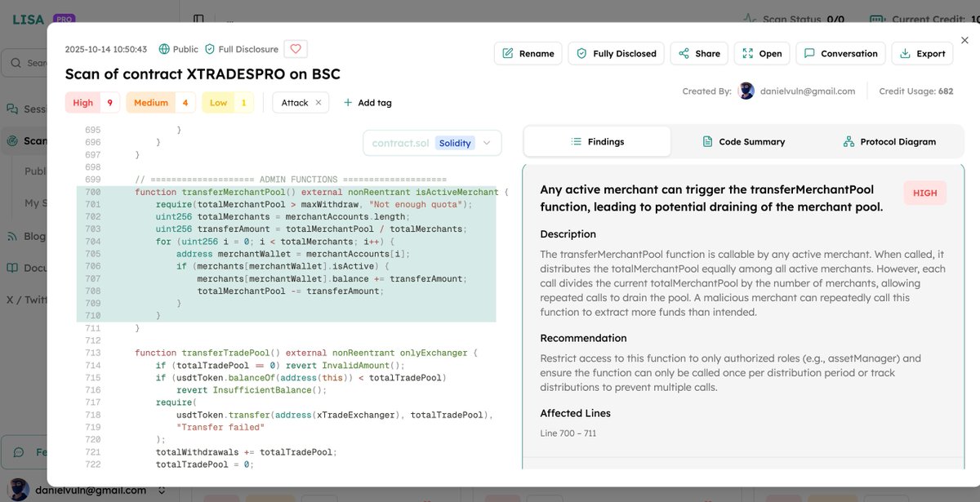980x502 pixels.
Task: Open the Share option
Action: [x=699, y=53]
